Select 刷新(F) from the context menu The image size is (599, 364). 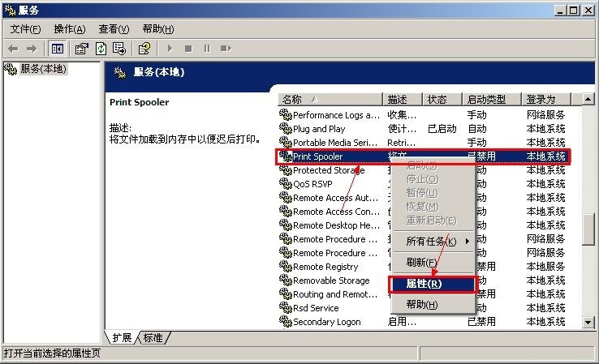pyautogui.click(x=422, y=263)
